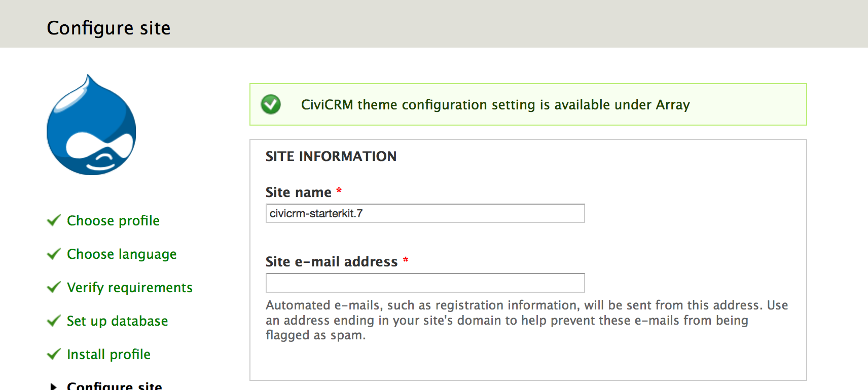868x390 pixels.
Task: Click the checkmark beside Install profile
Action: coord(53,354)
